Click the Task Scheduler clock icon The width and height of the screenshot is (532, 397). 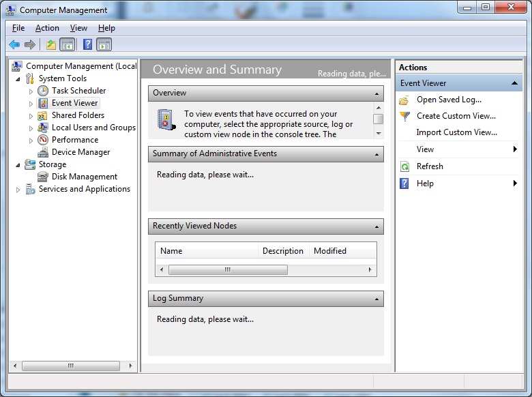pyautogui.click(x=43, y=91)
